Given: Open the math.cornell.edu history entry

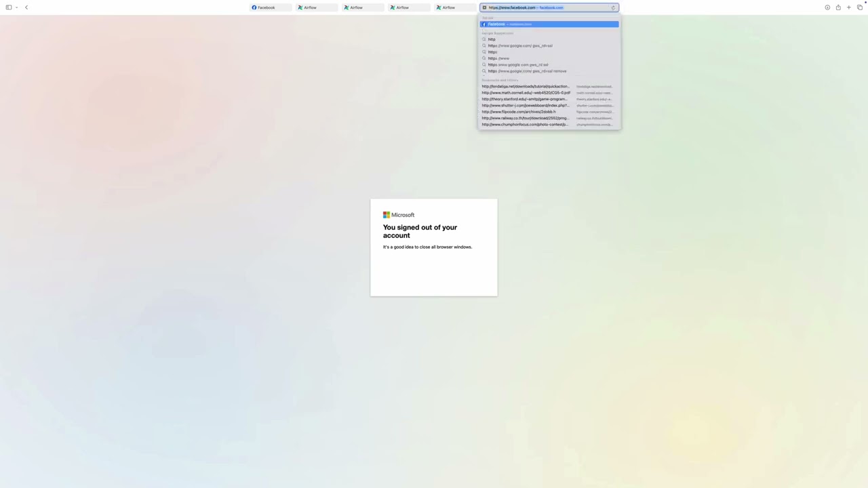Looking at the screenshot, I should pos(549,93).
